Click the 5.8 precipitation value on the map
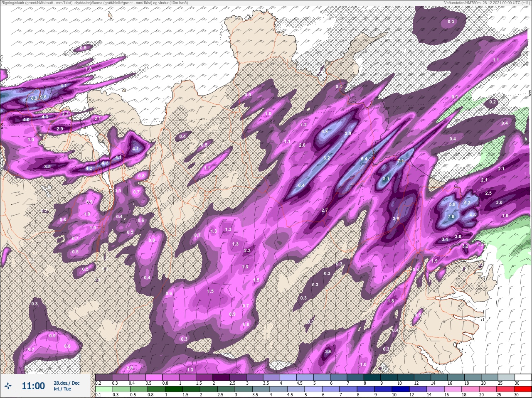This screenshot has width=532, height=398. coord(453,204)
